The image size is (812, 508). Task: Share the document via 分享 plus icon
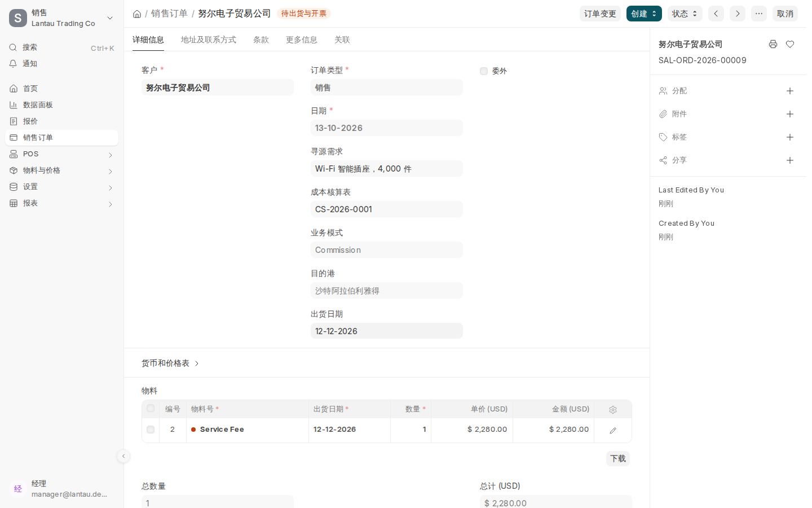tap(790, 160)
